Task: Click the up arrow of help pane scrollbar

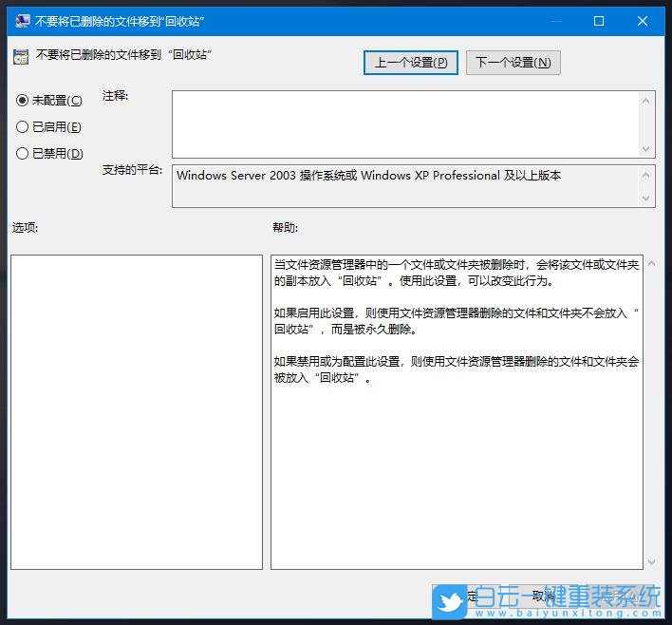Action: pos(651,263)
